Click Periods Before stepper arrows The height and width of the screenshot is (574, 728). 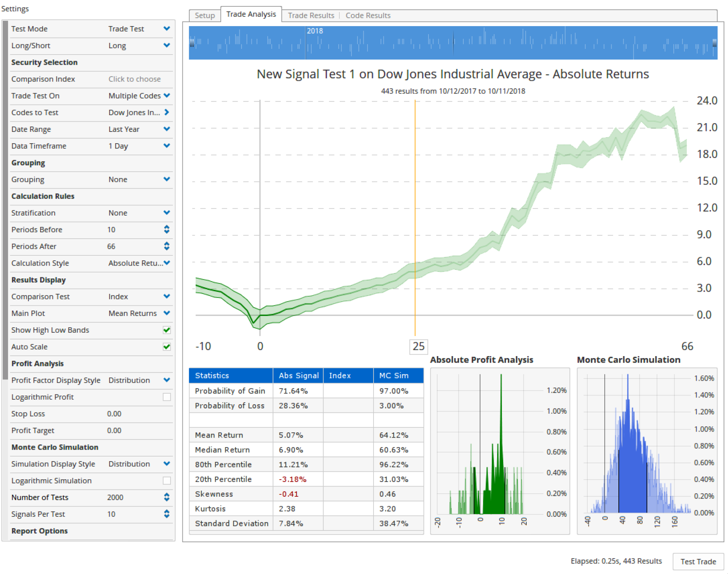pyautogui.click(x=166, y=229)
